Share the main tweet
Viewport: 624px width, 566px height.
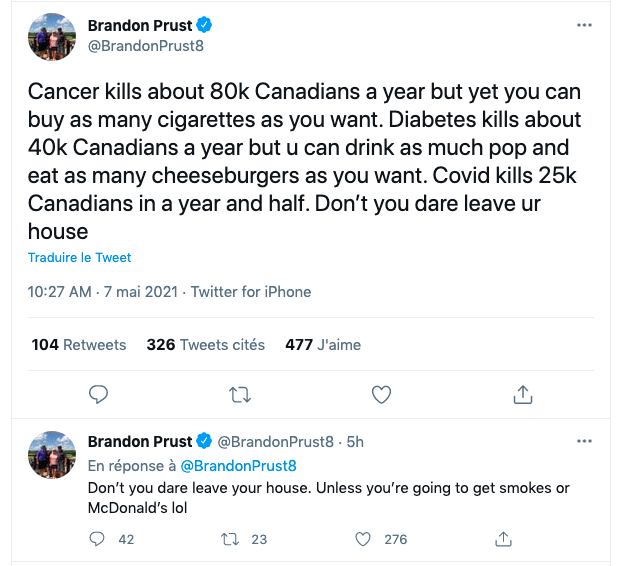coord(522,395)
